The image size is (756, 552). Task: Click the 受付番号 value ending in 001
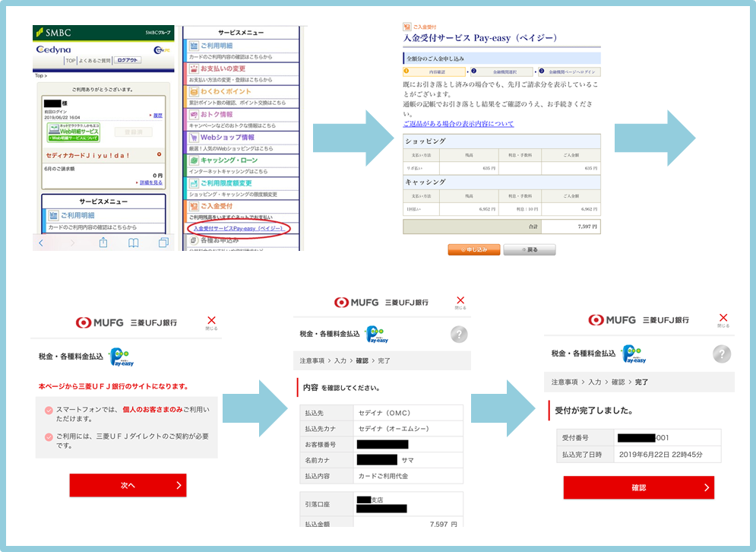coord(644,438)
